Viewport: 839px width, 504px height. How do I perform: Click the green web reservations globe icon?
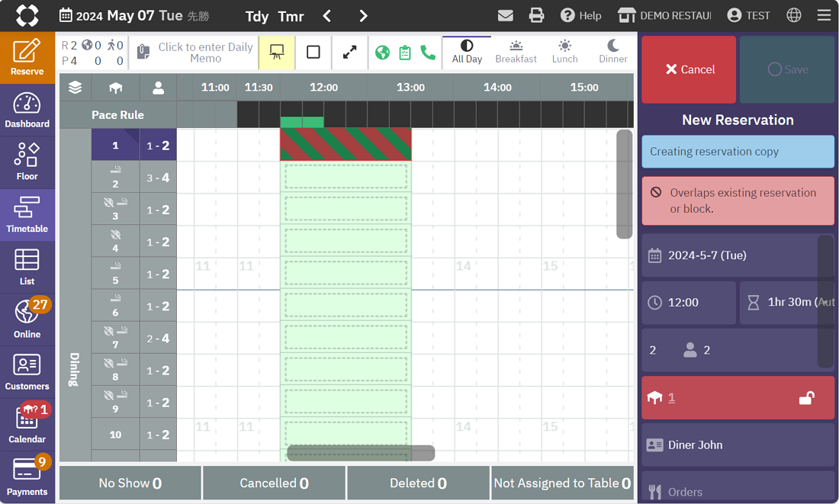(x=383, y=53)
